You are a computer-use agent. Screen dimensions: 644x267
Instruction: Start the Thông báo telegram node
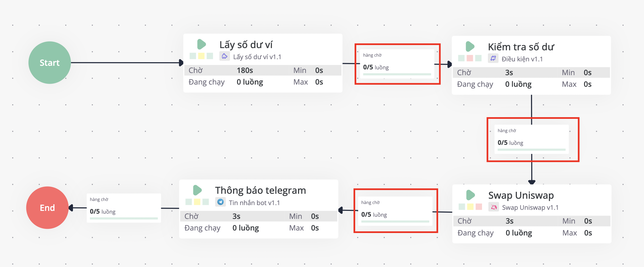tap(197, 190)
